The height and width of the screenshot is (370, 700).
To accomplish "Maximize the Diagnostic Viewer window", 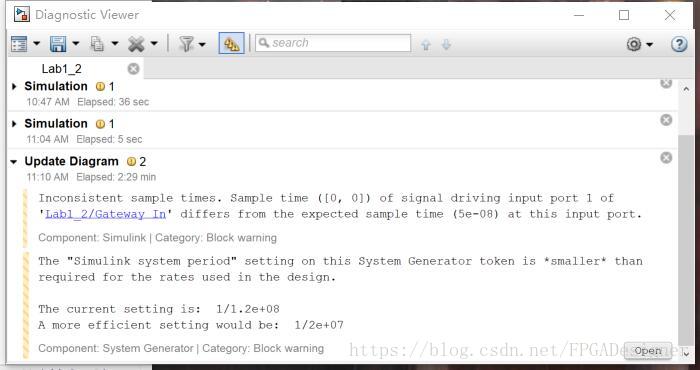I will click(624, 15).
